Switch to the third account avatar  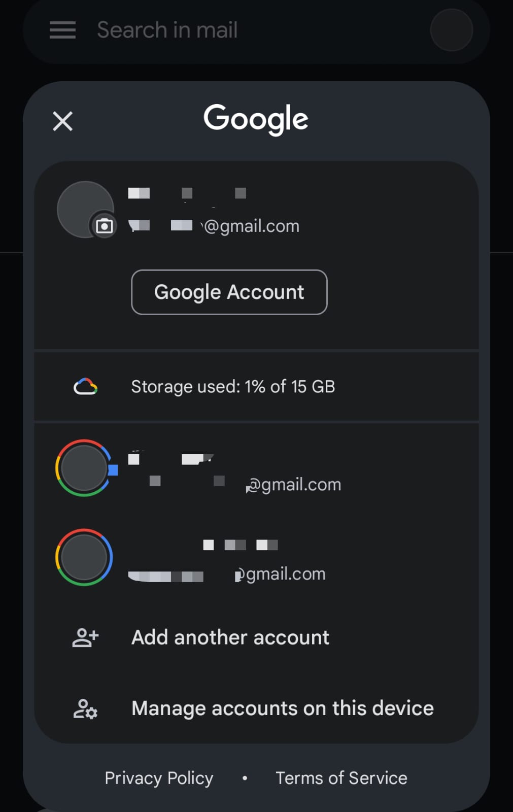click(x=84, y=557)
